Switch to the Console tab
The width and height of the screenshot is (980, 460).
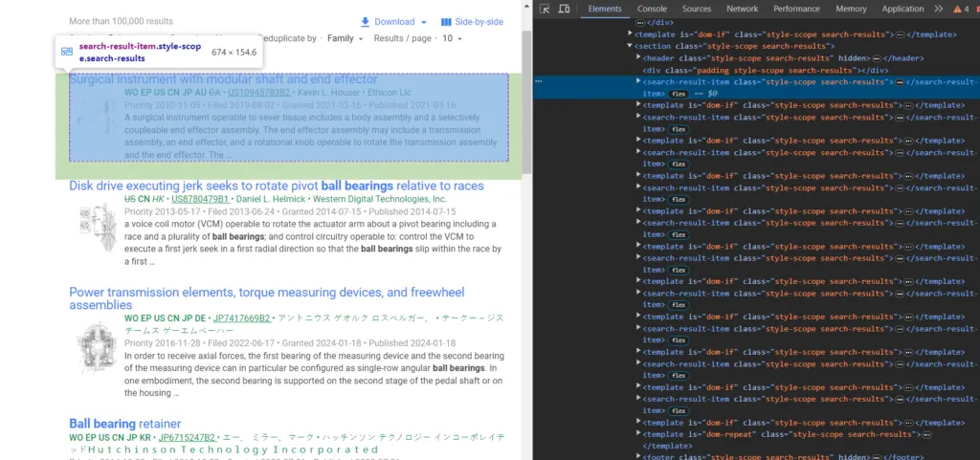(x=652, y=9)
